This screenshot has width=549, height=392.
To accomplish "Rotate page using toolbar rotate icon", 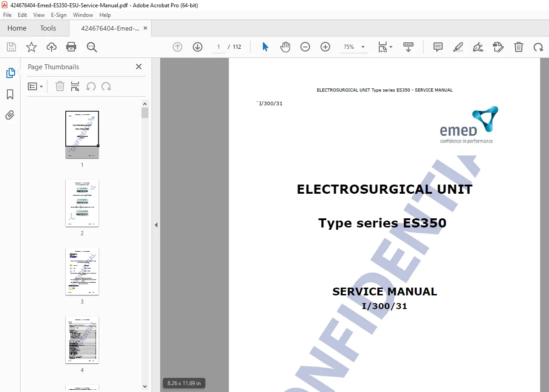I will click(539, 47).
